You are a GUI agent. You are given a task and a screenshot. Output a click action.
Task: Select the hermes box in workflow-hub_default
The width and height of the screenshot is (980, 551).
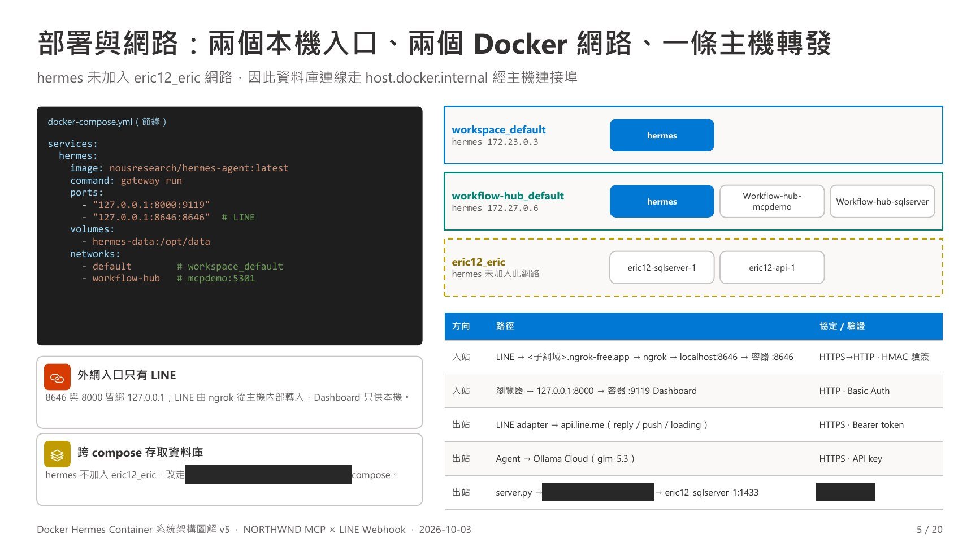(x=662, y=201)
